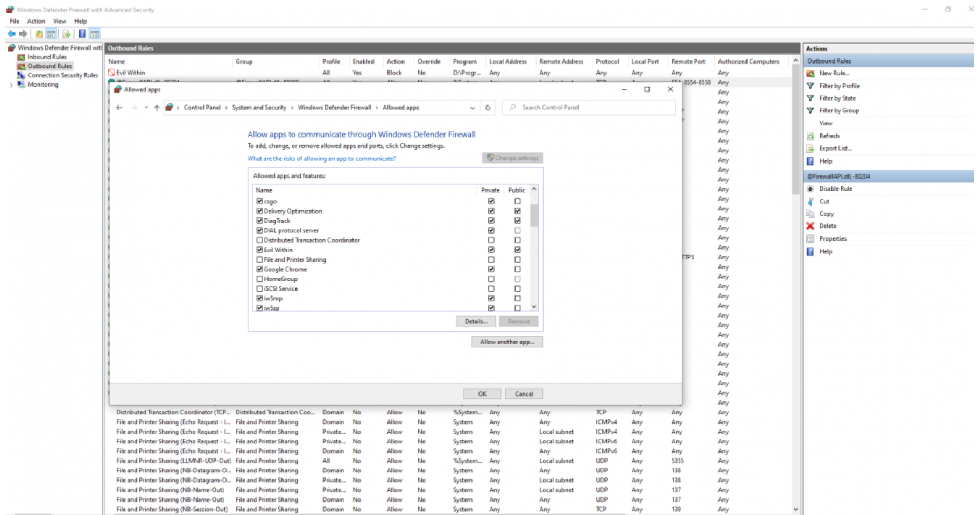Cut the selected rule
980x515 pixels.
[x=823, y=201]
